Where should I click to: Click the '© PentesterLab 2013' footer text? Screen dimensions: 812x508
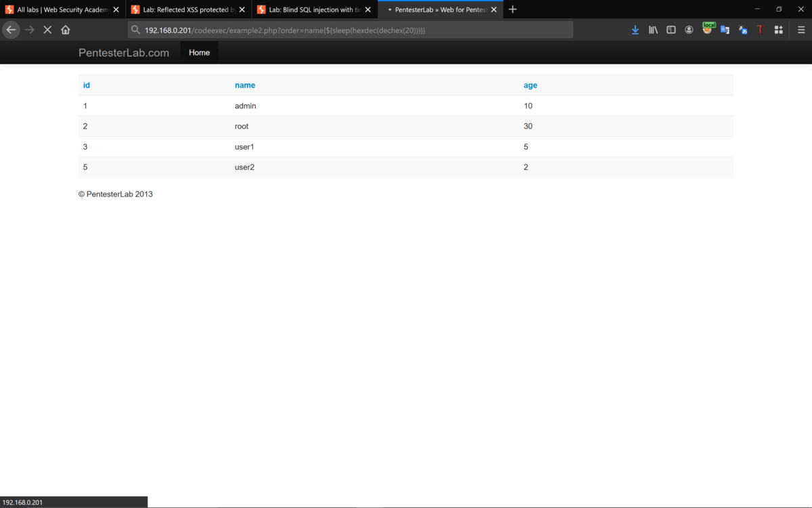click(x=116, y=194)
